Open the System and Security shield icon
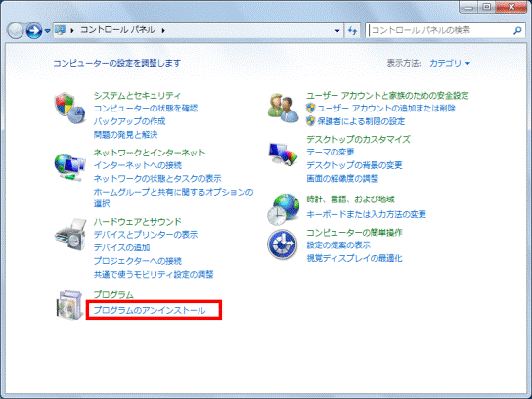 click(x=69, y=109)
